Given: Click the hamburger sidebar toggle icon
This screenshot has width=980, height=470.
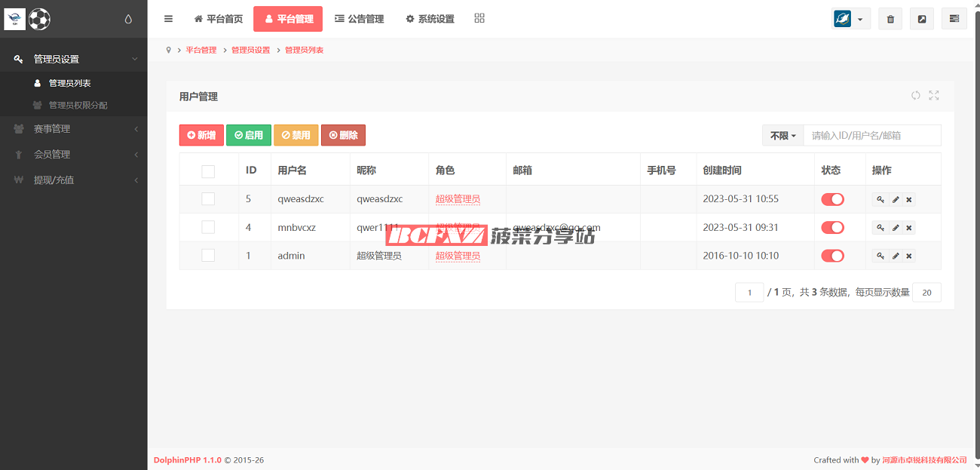Looking at the screenshot, I should click(x=168, y=19).
